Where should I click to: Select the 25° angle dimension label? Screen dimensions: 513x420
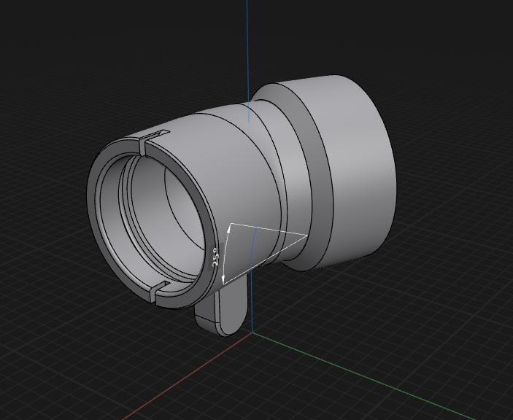click(x=215, y=257)
